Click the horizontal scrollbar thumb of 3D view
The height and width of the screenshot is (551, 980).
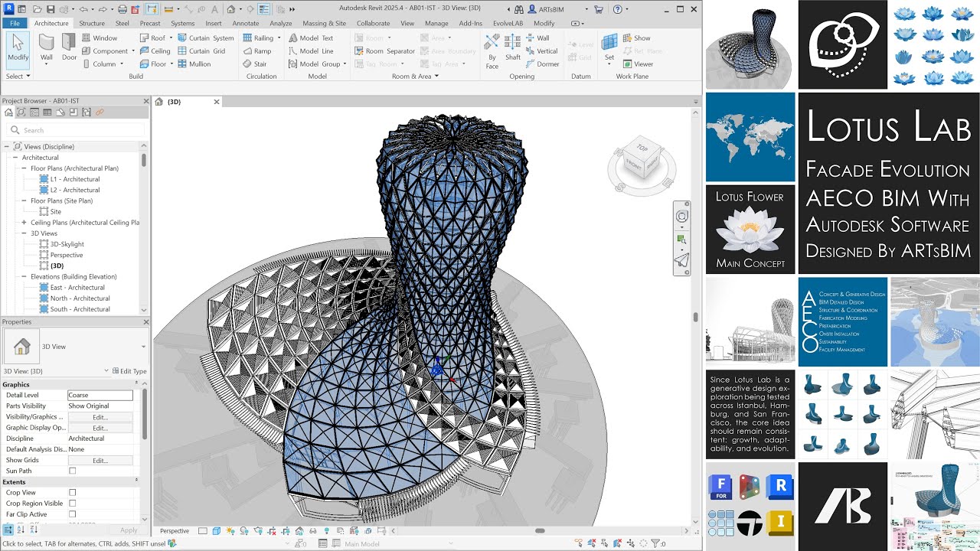(x=540, y=531)
